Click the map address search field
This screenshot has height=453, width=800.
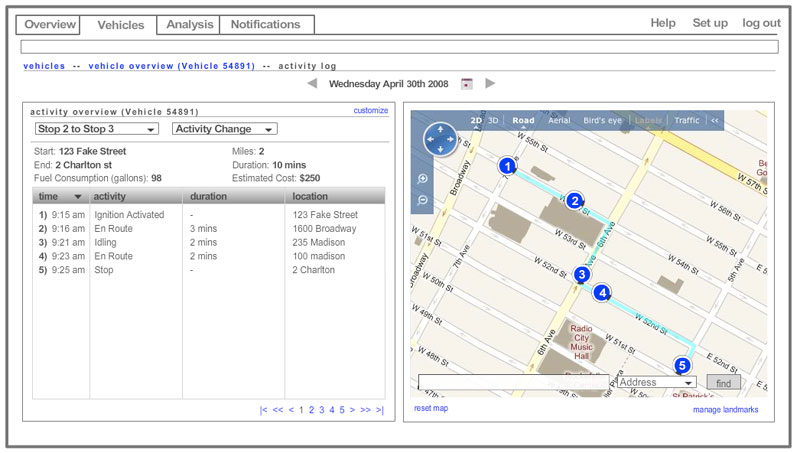514,382
